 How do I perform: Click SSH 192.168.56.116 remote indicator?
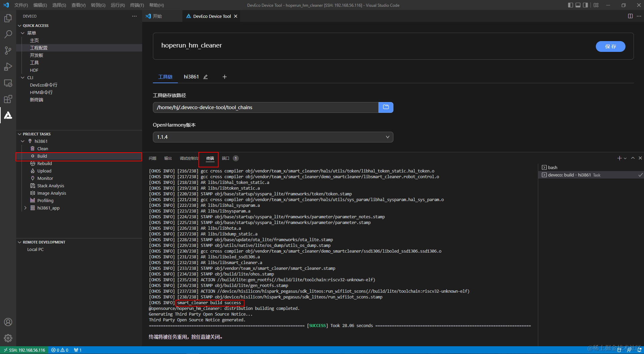(x=24, y=350)
